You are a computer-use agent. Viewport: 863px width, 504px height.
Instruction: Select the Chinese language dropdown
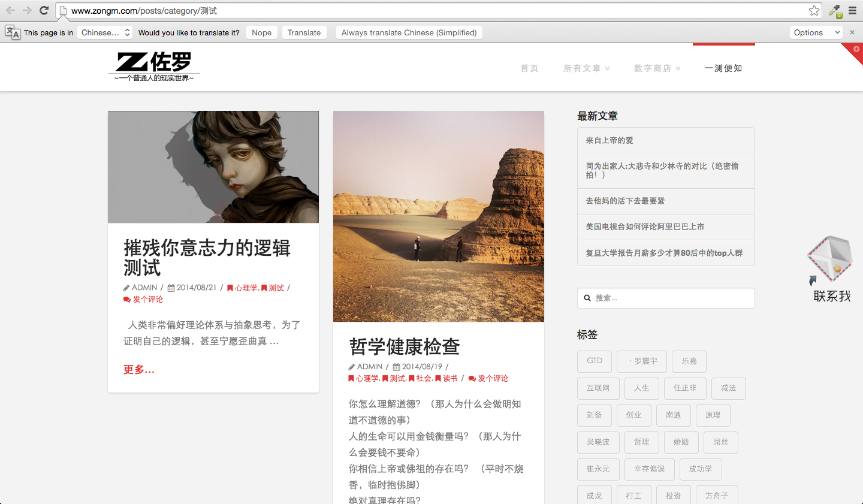point(105,32)
